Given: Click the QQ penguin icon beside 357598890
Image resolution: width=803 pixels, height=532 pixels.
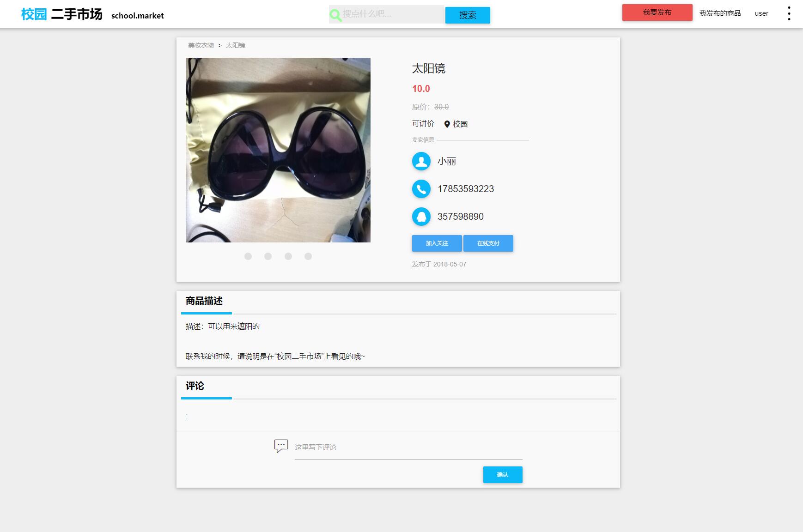Looking at the screenshot, I should click(421, 216).
